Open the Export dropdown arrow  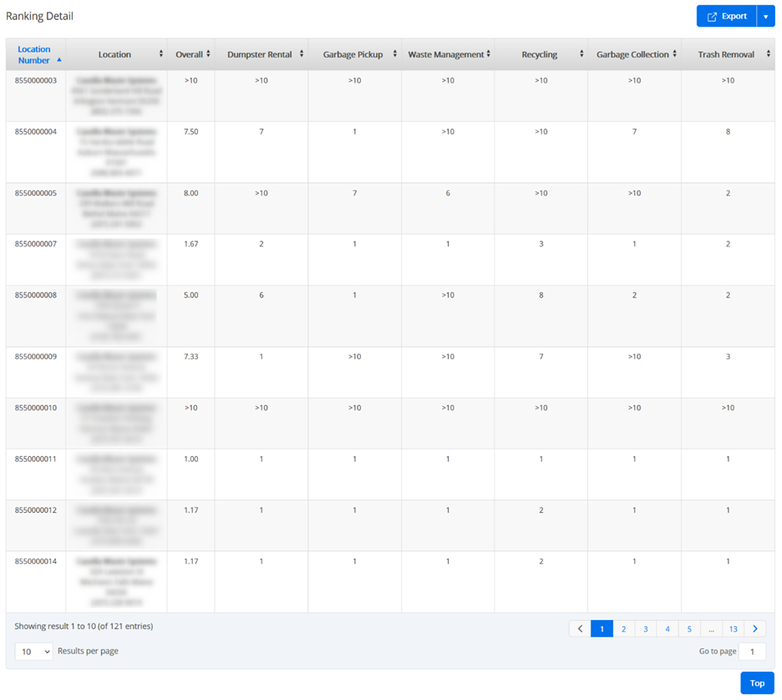pos(766,17)
